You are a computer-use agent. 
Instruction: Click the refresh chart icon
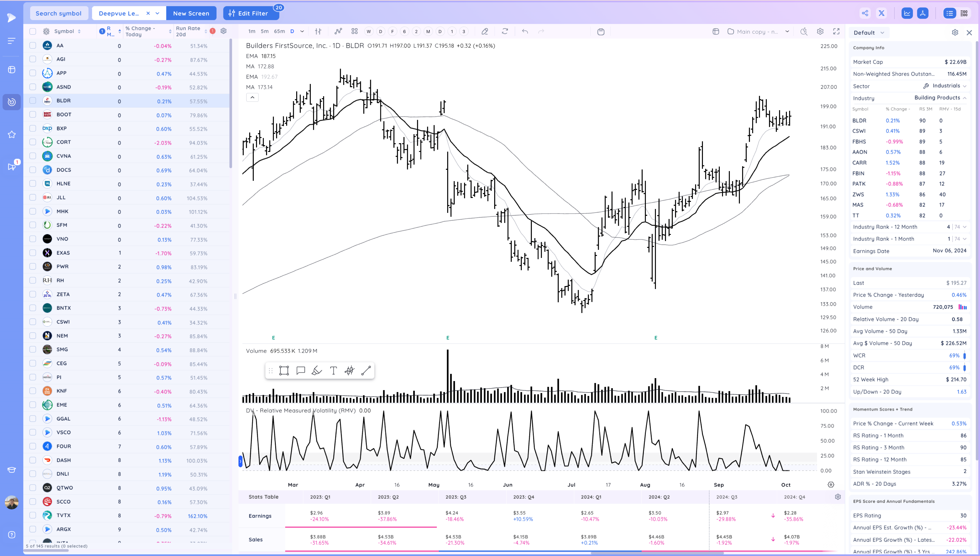coord(505,32)
